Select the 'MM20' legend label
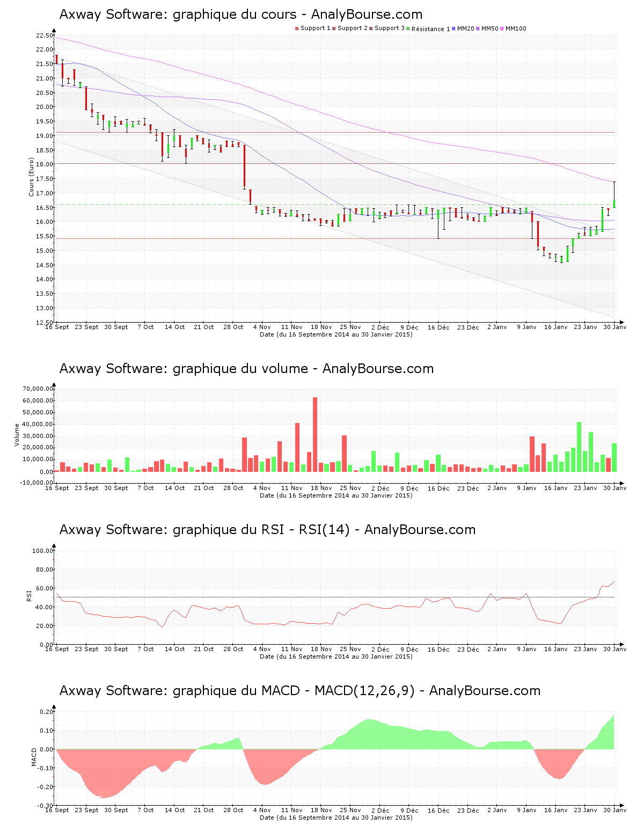 (x=466, y=28)
